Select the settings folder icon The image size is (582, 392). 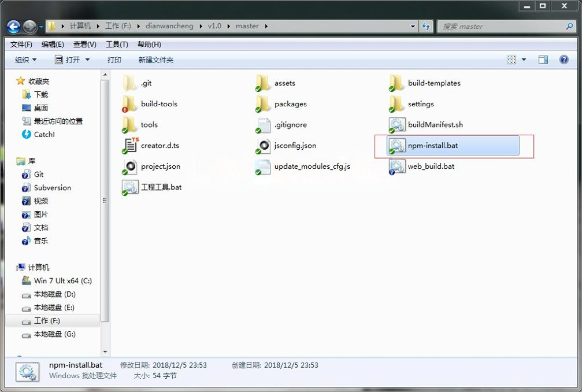pos(396,104)
